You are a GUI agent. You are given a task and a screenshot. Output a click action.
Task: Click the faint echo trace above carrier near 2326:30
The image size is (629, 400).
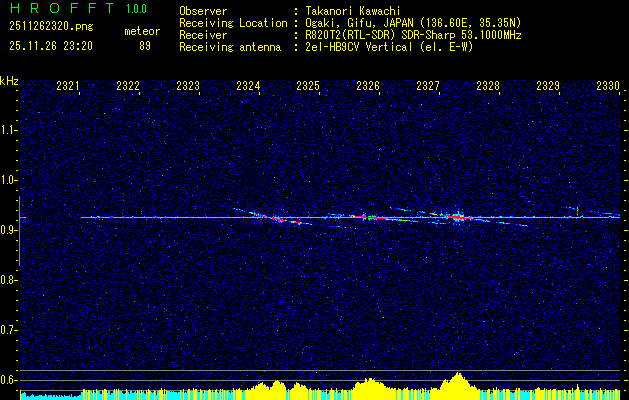(400, 209)
